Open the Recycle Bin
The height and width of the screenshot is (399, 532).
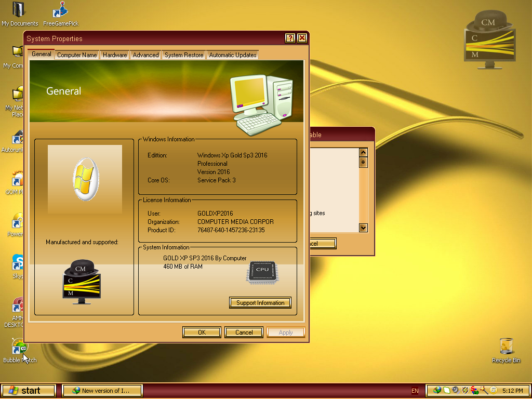click(x=505, y=345)
